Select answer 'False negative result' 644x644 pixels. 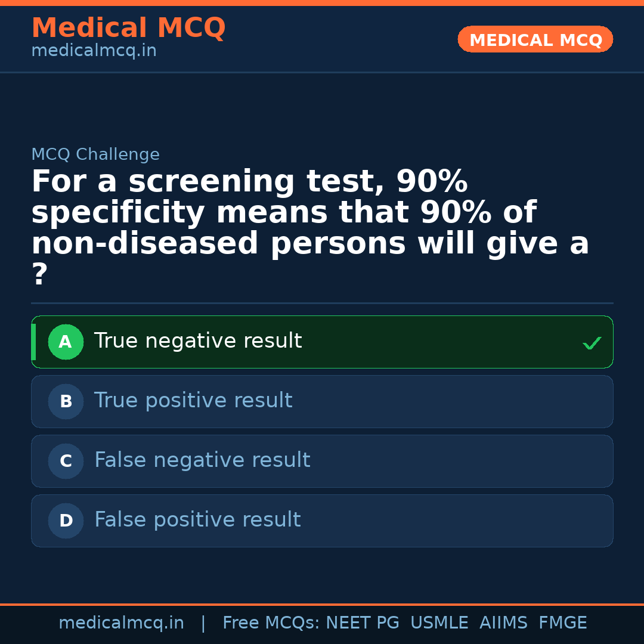point(202,460)
